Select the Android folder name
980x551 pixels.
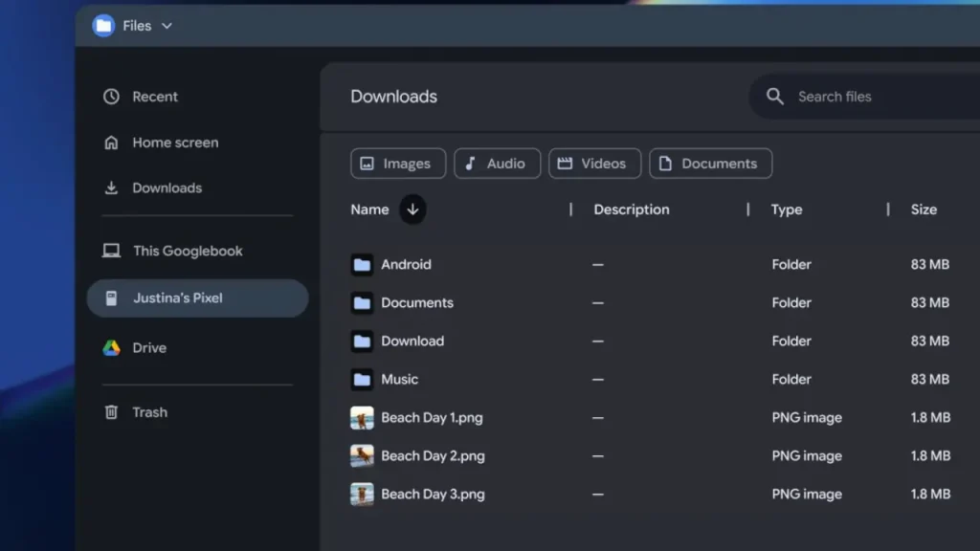(406, 265)
